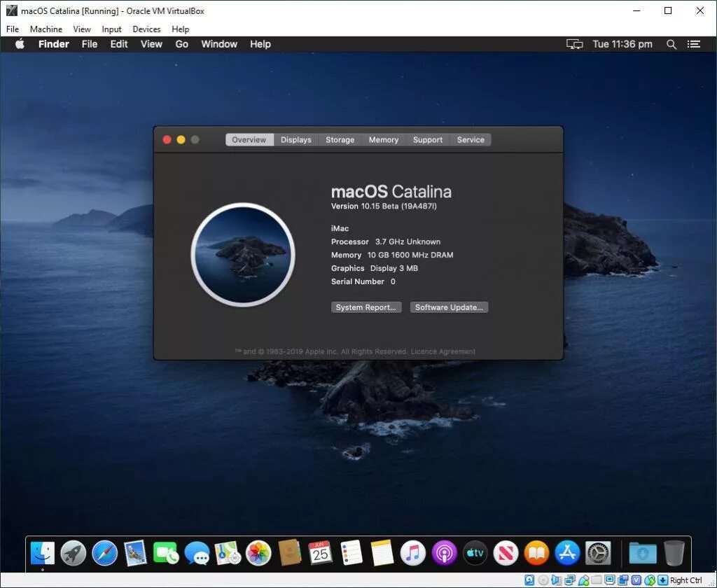Open Books orange icon in dock
Viewport: 717px width, 588px height.
536,553
